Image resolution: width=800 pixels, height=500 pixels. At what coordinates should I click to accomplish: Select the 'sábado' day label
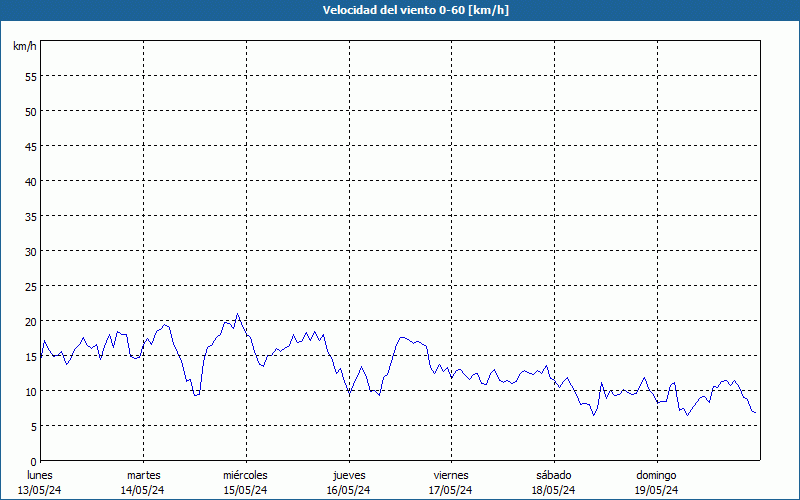pos(554,475)
